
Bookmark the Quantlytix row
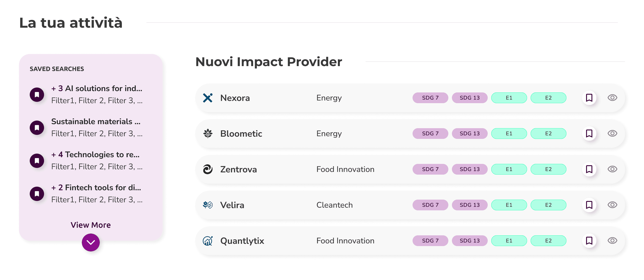coord(589,240)
